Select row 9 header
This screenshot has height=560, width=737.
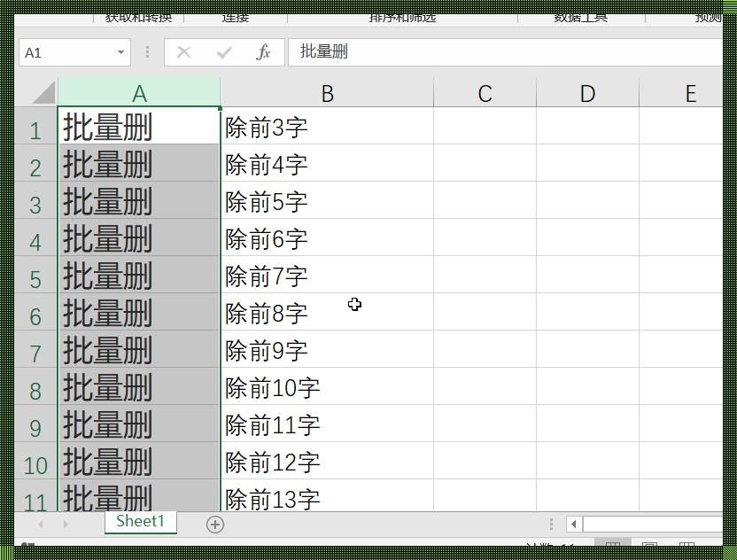point(35,424)
